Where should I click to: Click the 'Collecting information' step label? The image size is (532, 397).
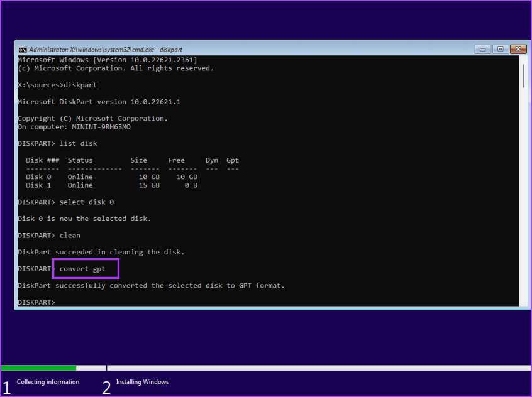pos(48,382)
